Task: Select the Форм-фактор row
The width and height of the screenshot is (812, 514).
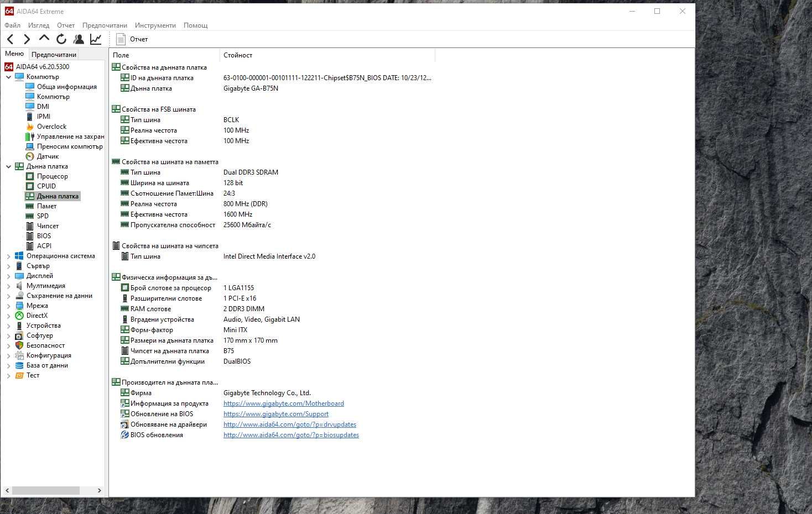Action: click(273, 330)
